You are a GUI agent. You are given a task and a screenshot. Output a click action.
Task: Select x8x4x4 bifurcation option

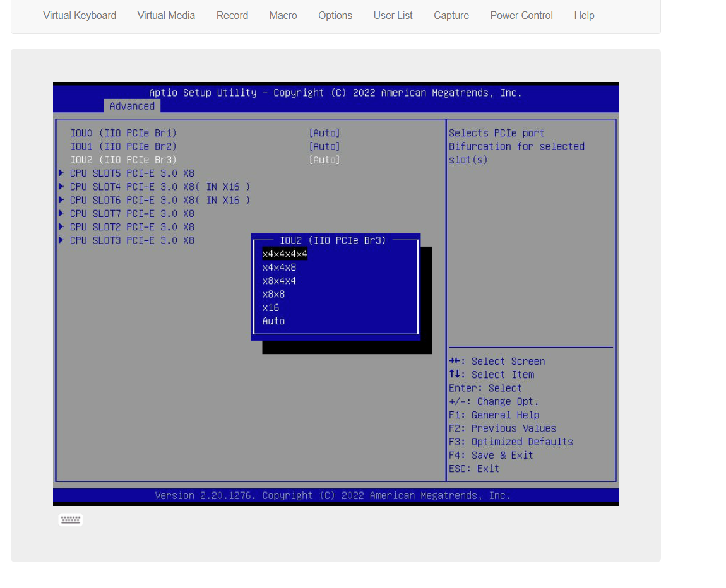click(x=279, y=281)
